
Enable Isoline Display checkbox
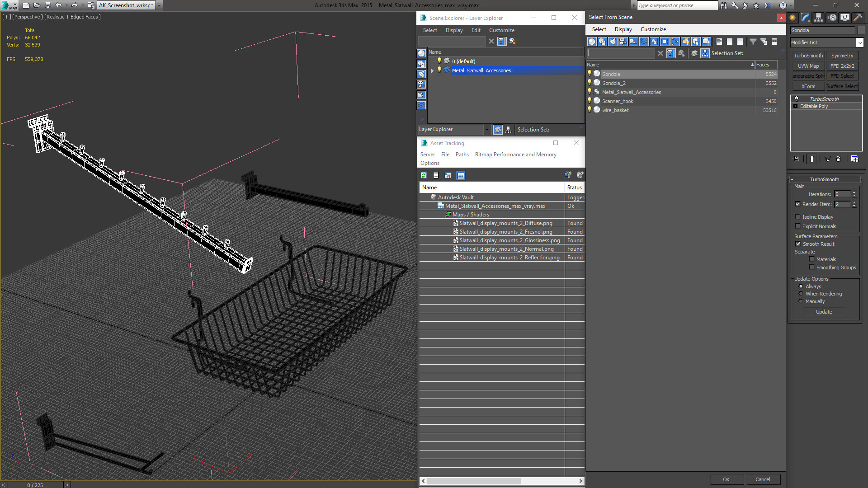(x=798, y=217)
